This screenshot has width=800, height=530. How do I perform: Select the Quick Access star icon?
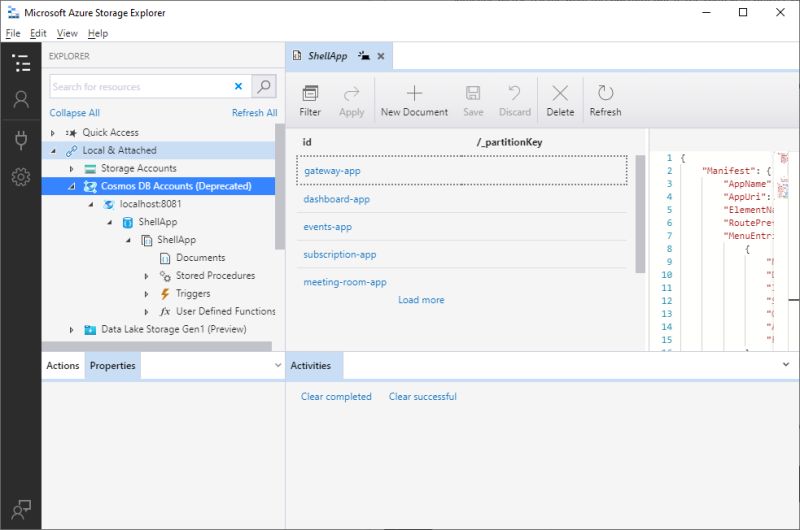pos(71,133)
